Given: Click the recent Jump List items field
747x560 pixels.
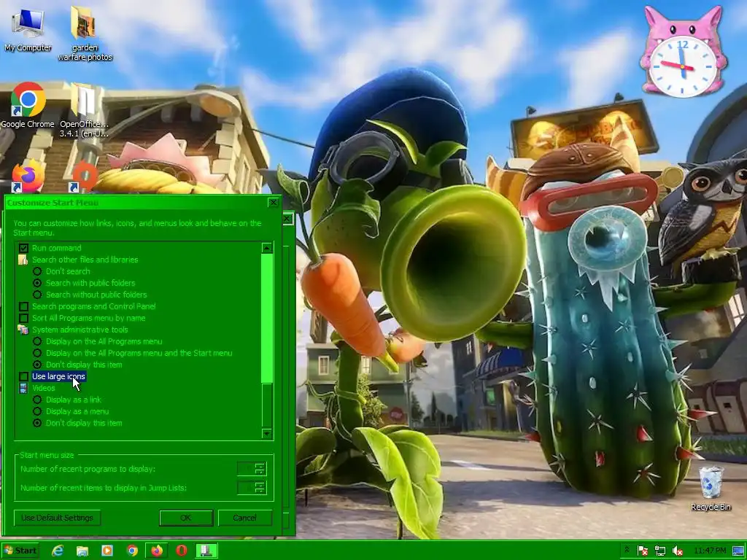Looking at the screenshot, I should [246, 487].
